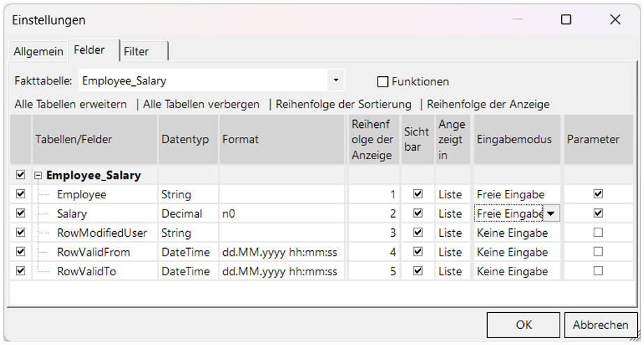Deselect the RowValidTo row checkbox
Screen dimensions: 644x345
tap(20, 271)
